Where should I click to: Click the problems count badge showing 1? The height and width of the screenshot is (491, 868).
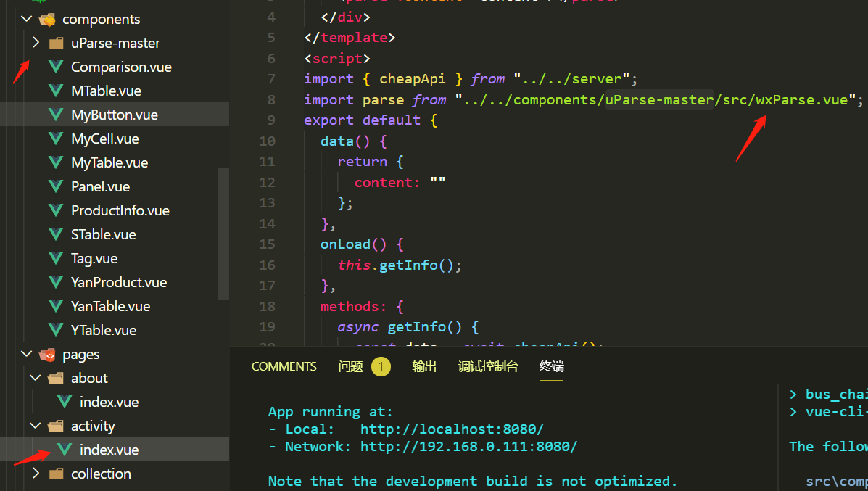pos(381,366)
